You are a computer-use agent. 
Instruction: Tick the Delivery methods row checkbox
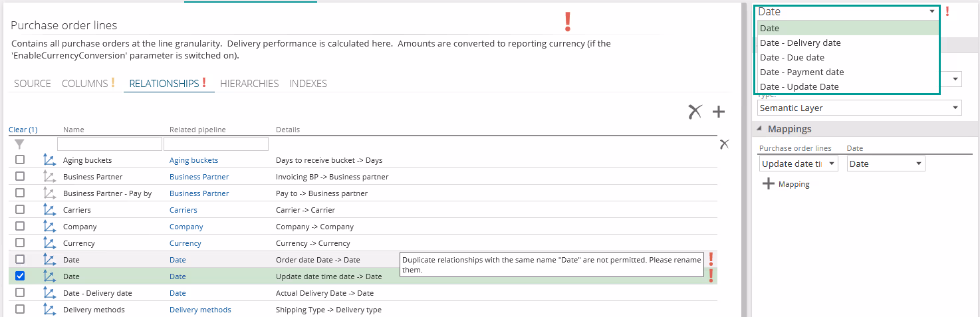coord(20,310)
